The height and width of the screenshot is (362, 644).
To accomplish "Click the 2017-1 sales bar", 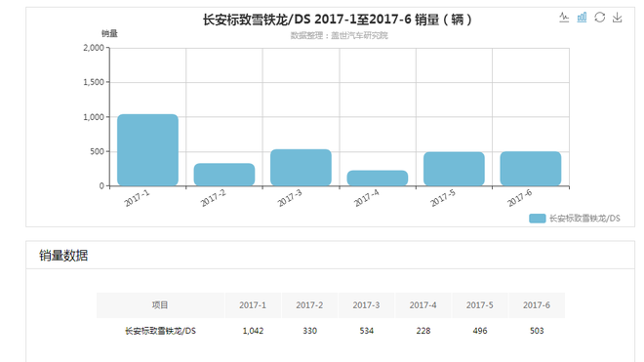I will pyautogui.click(x=148, y=150).
